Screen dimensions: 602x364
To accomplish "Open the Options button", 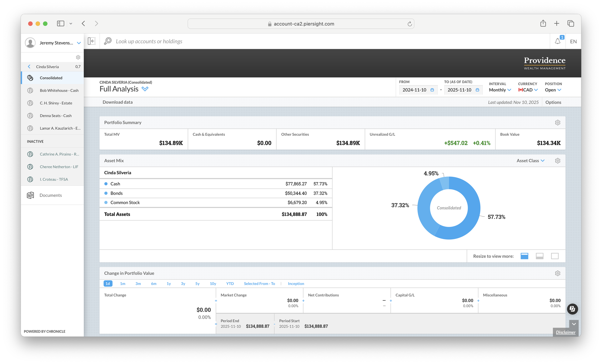I will click(553, 102).
